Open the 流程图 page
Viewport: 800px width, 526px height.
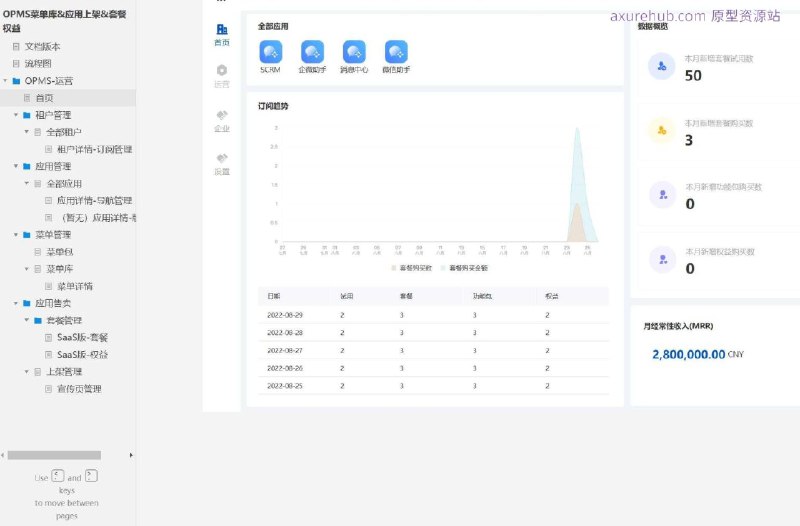(x=38, y=64)
